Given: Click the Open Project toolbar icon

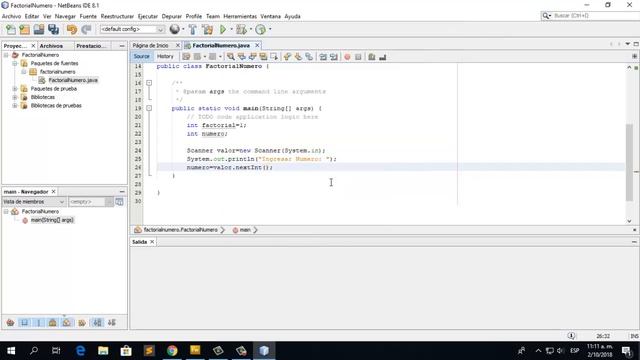Looking at the screenshot, I should point(39,29).
